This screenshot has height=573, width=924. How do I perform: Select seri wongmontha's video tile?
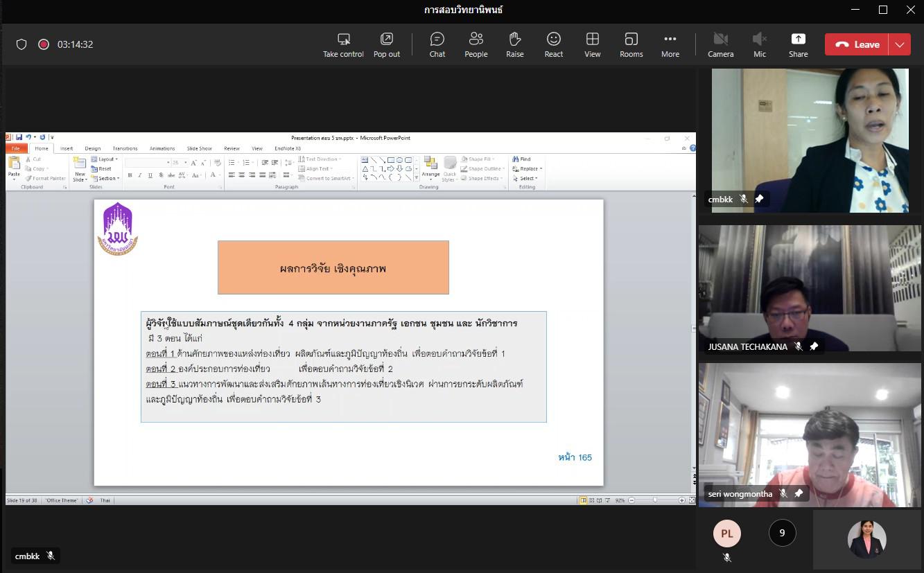(x=810, y=435)
